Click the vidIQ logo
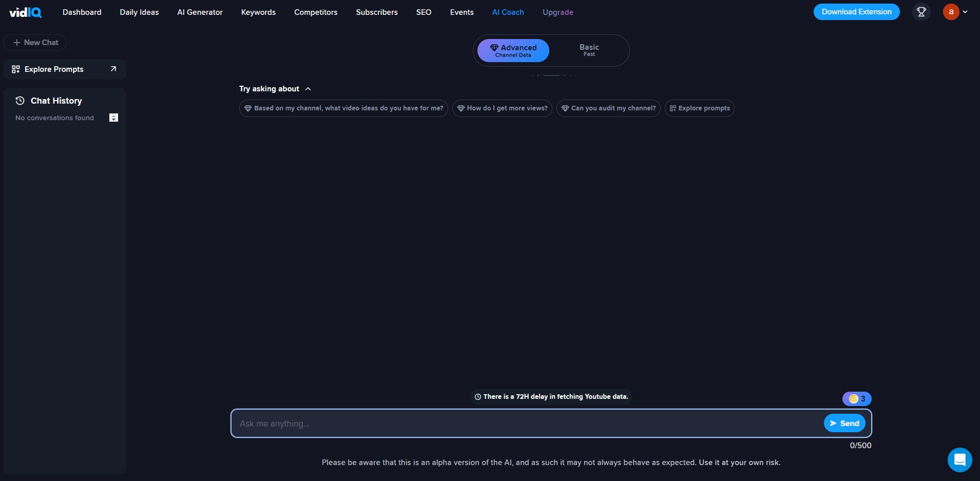Screen dimensions: 980x481 coord(26,12)
